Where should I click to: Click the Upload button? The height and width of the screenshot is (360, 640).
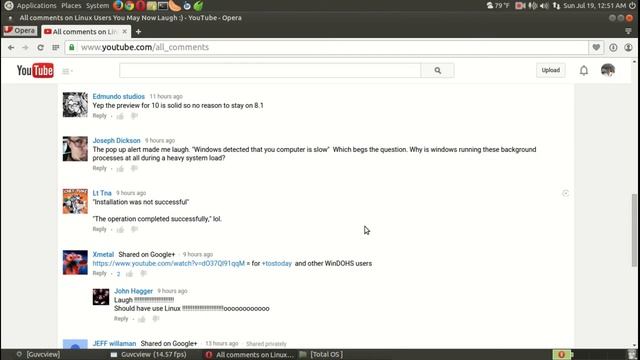click(x=551, y=70)
